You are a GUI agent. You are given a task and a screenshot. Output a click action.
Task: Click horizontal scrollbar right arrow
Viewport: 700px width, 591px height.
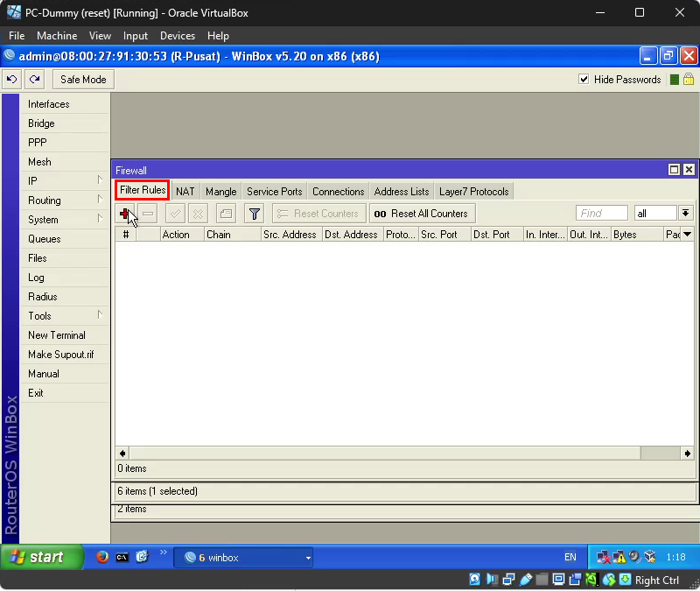[687, 454]
